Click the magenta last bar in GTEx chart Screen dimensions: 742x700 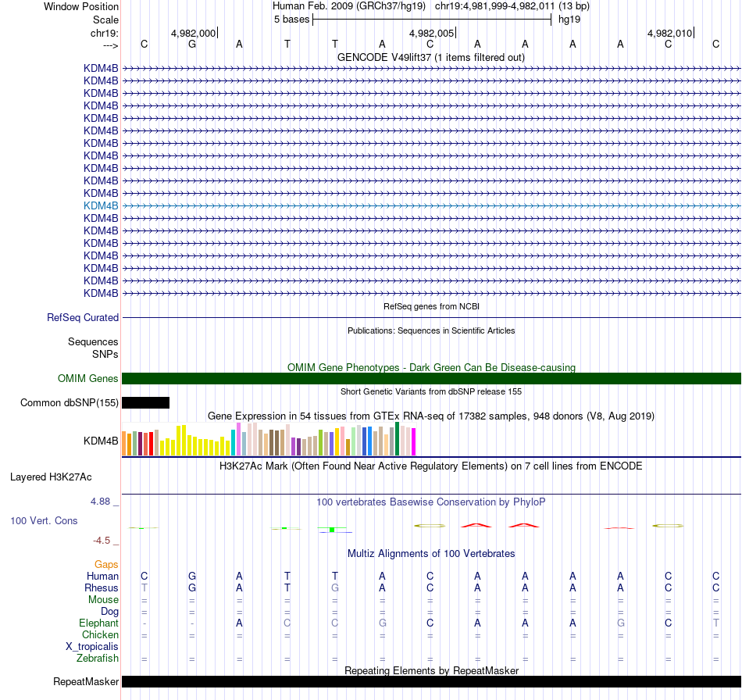click(x=414, y=442)
